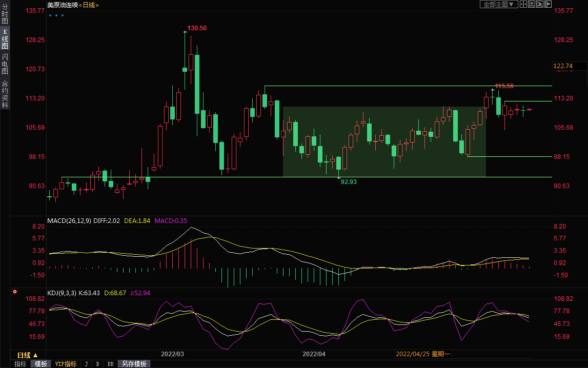Click the panel expand arrow icon

[x=548, y=4]
